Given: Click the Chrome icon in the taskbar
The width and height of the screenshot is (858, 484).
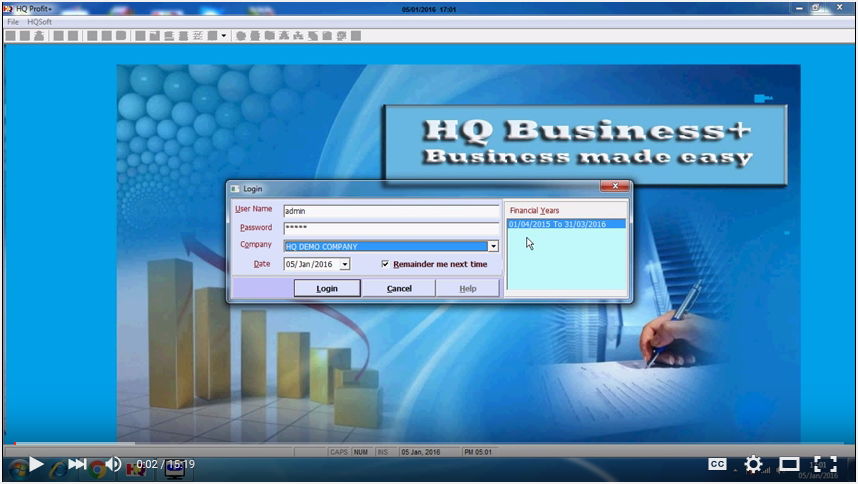Looking at the screenshot, I should pyautogui.click(x=97, y=469).
